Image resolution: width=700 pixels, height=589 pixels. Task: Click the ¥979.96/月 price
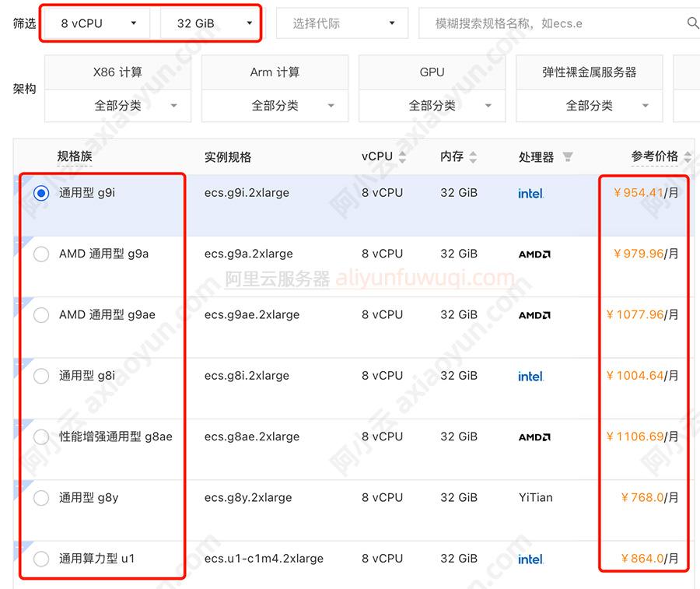tap(646, 254)
